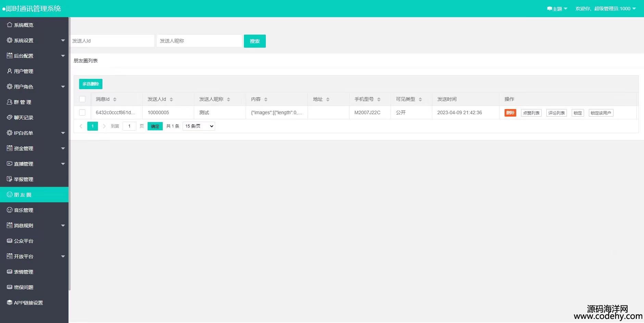This screenshot has width=644, height=323.
Task: Check the select-all checkbox in table header
Action: (82, 99)
